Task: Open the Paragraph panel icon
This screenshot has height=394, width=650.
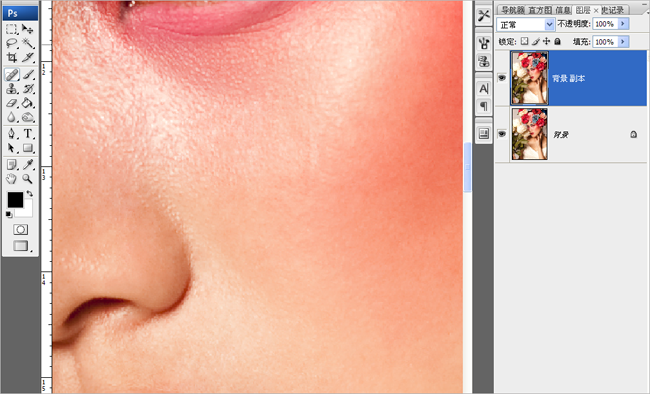Action: point(483,106)
